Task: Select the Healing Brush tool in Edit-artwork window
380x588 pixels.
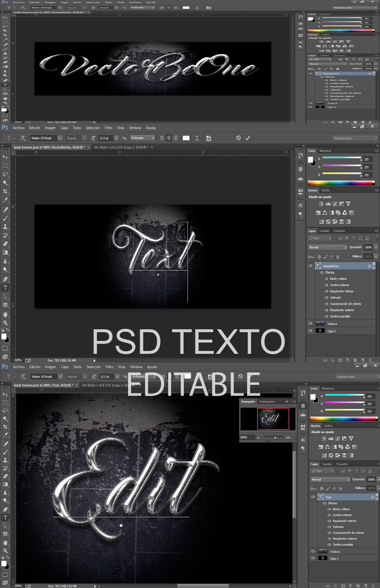Action: pyautogui.click(x=5, y=444)
